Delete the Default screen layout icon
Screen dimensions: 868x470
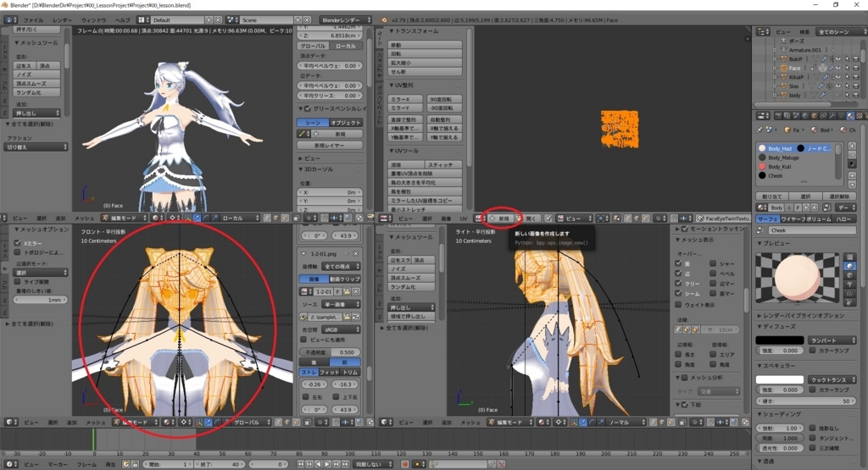tap(218, 20)
